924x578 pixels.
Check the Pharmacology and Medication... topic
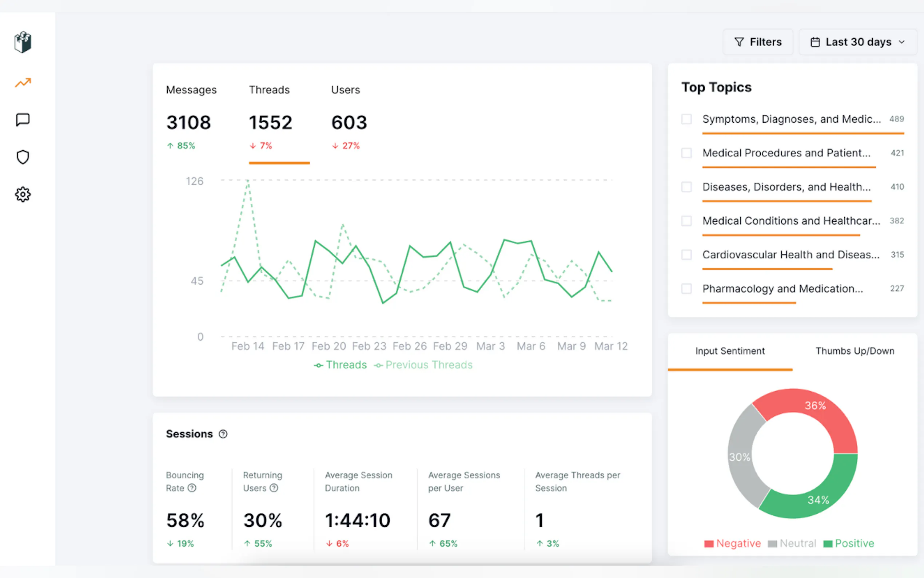(686, 289)
